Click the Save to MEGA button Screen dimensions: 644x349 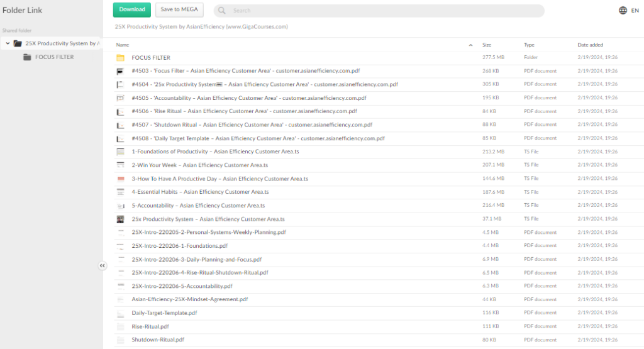[179, 10]
